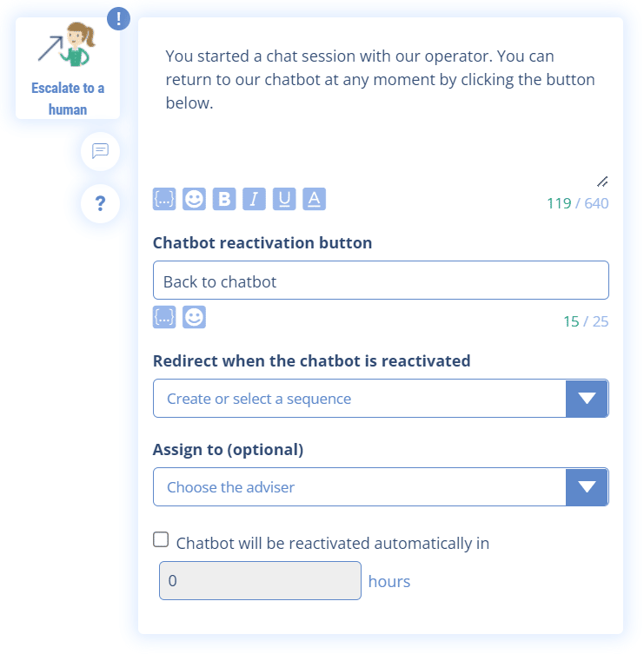Screen dimensions: 644x654
Task: Click the Escalate to a human block icon
Action: tap(65, 48)
